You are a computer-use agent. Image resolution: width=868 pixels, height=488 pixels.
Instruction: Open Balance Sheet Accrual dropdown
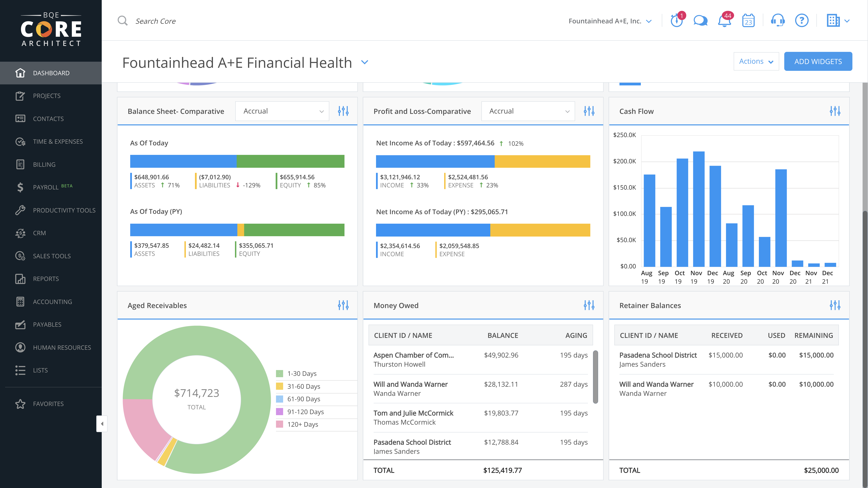[282, 111]
